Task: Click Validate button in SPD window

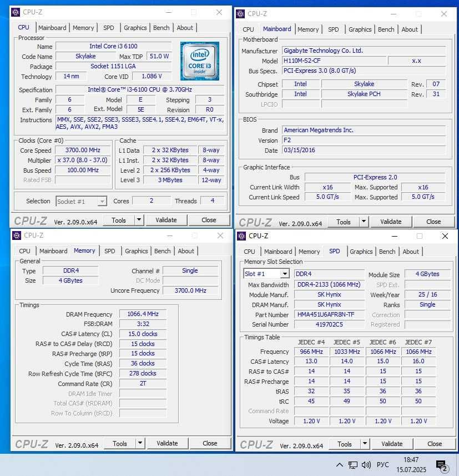Action: click(x=392, y=444)
